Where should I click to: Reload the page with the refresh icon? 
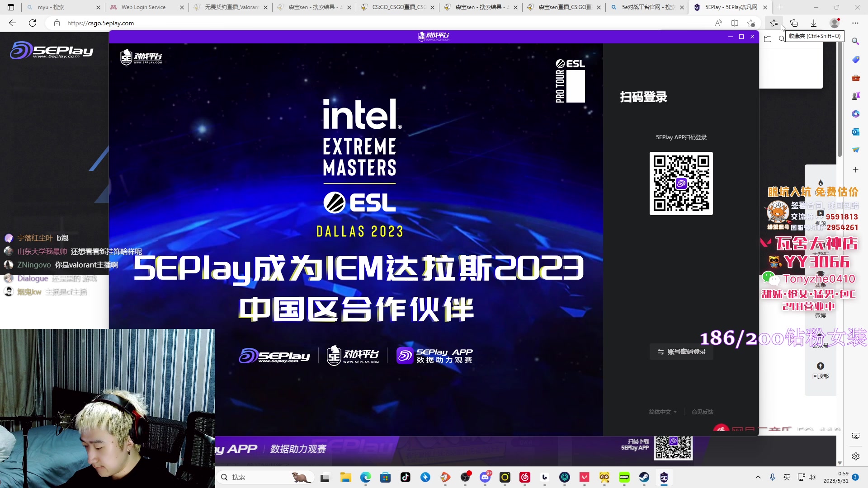33,23
